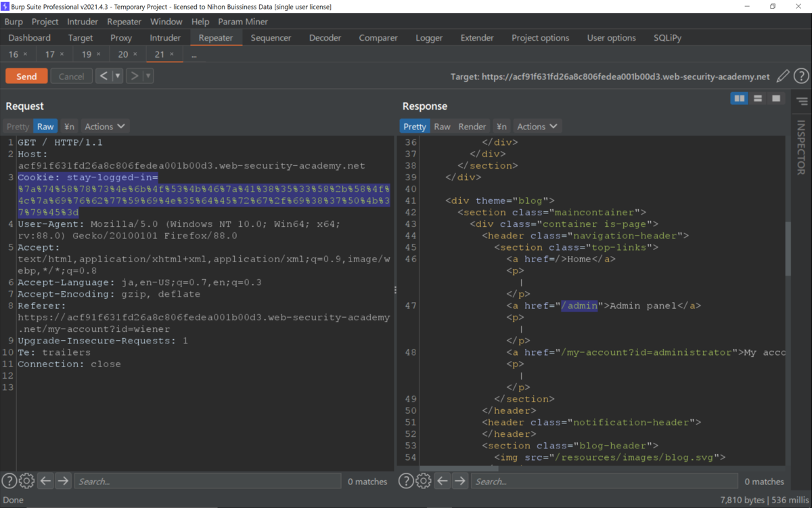The height and width of the screenshot is (508, 812).
Task: Jump to previous match in Request search
Action: click(45, 481)
